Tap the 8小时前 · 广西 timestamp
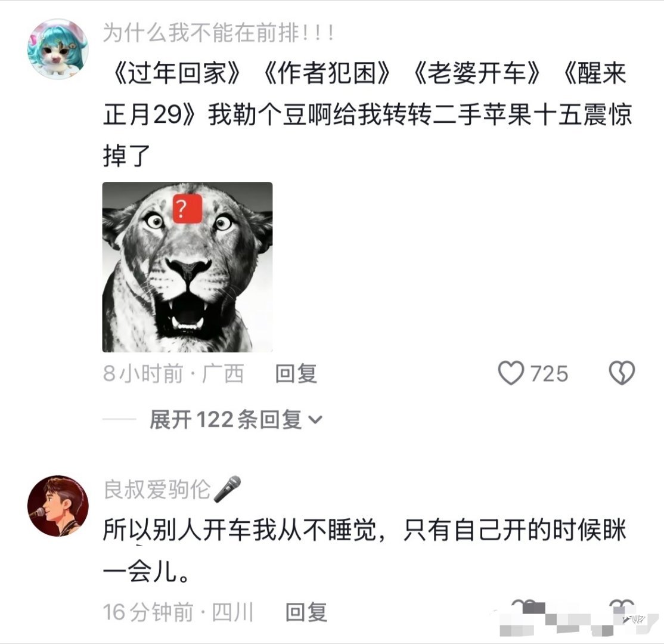The image size is (664, 644). click(x=173, y=374)
